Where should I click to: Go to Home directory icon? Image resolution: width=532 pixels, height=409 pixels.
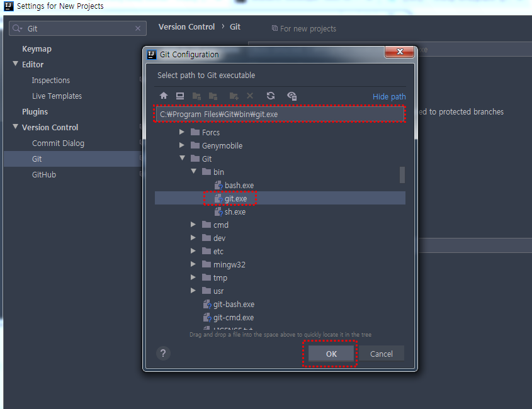pos(164,96)
